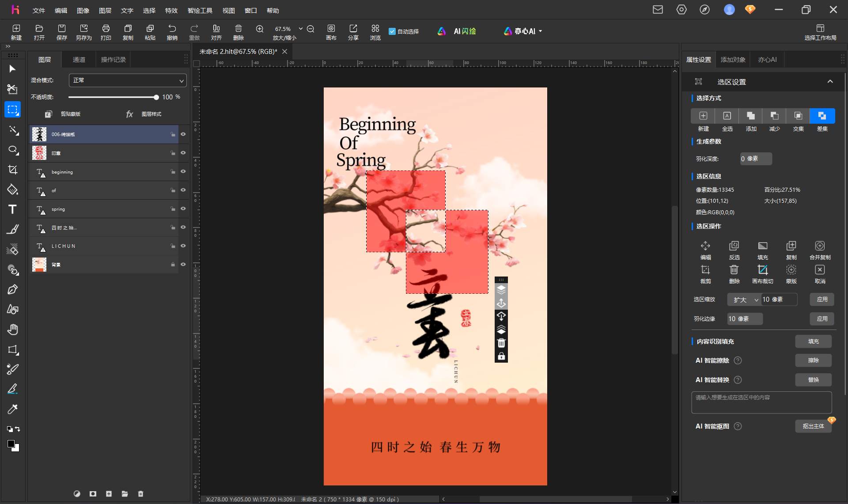Image resolution: width=848 pixels, height=504 pixels.
Task: Select the Brush tool
Action: [12, 229]
